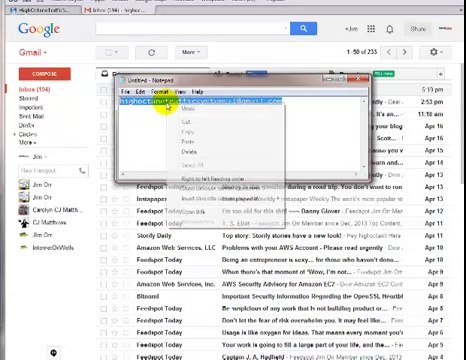Select the Amazon Web Services, Inc. checkbox
Image resolution: width=466 pixels, height=360 pixels.
click(104, 285)
